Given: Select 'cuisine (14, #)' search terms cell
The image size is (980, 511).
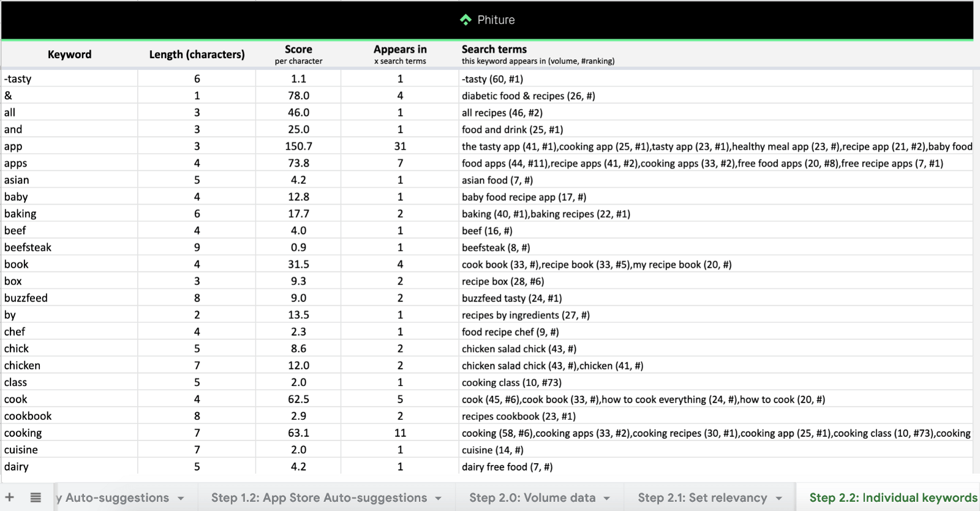Looking at the screenshot, I should point(715,449).
